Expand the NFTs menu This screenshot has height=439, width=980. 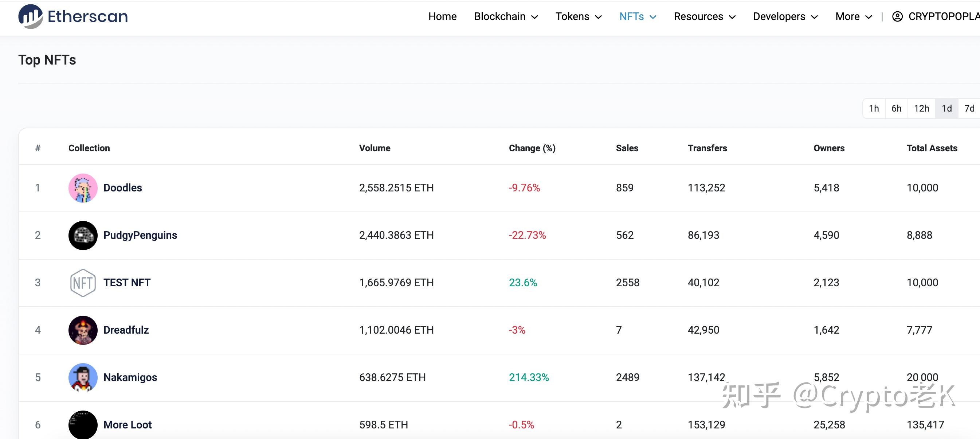[x=638, y=16]
